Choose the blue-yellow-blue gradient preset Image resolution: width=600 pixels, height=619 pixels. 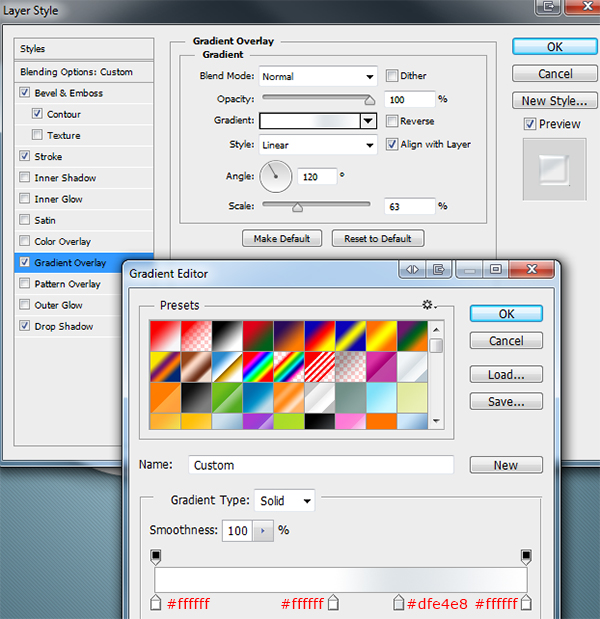[x=351, y=336]
